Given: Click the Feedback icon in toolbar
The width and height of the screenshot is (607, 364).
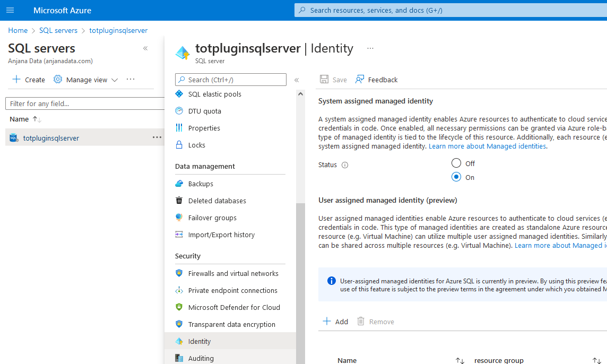Looking at the screenshot, I should [x=360, y=80].
